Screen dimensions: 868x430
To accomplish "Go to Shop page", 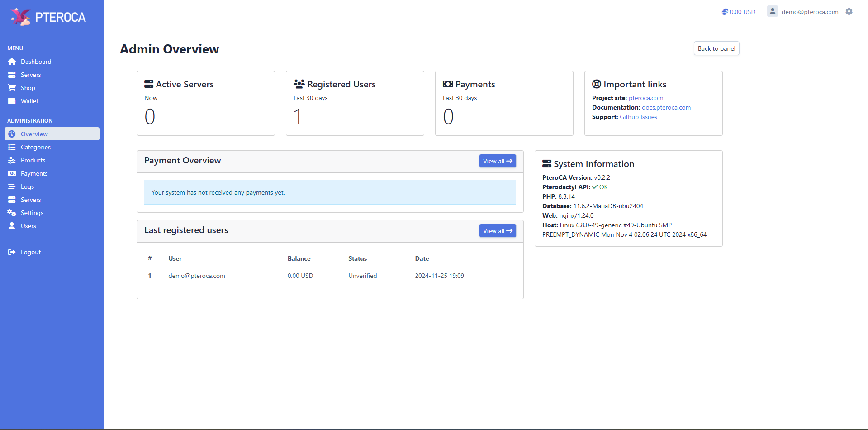I will point(28,88).
